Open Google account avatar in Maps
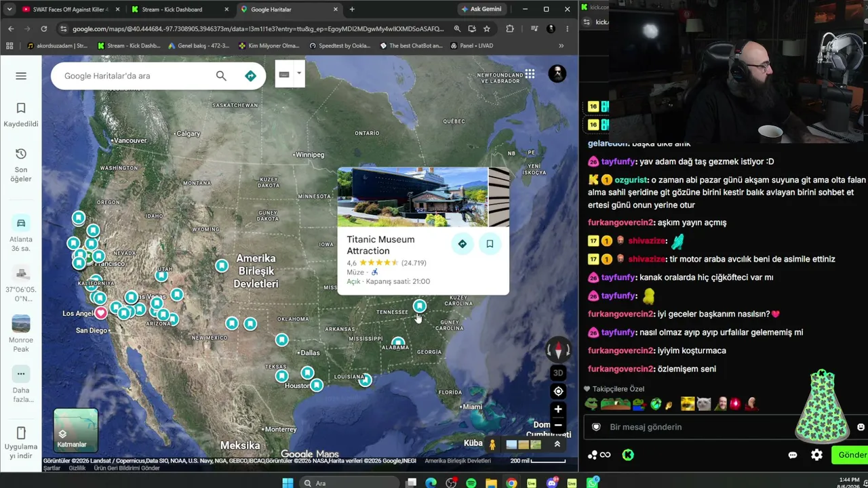 coord(557,74)
